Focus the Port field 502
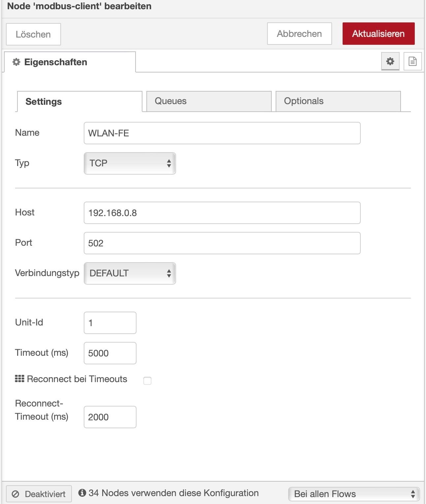426x504 pixels. click(x=222, y=243)
